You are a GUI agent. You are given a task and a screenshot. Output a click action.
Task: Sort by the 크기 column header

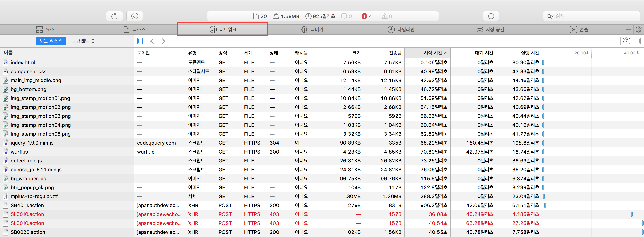348,53
